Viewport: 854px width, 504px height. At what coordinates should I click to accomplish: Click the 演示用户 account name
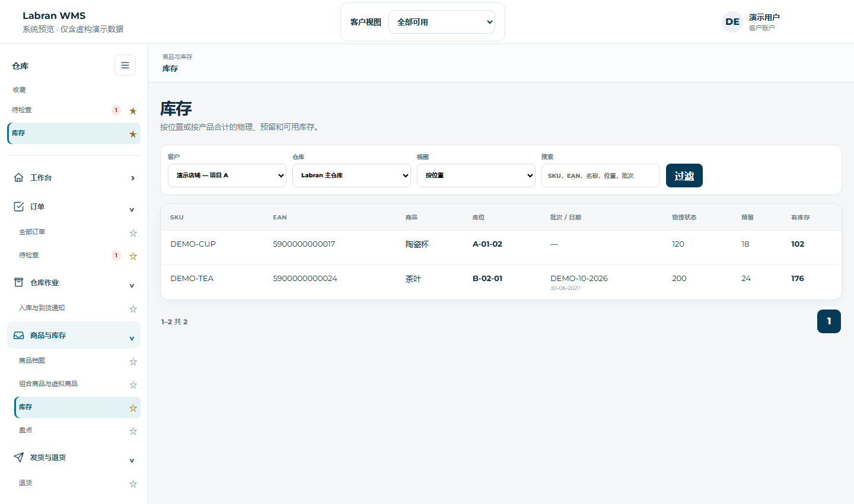764,17
